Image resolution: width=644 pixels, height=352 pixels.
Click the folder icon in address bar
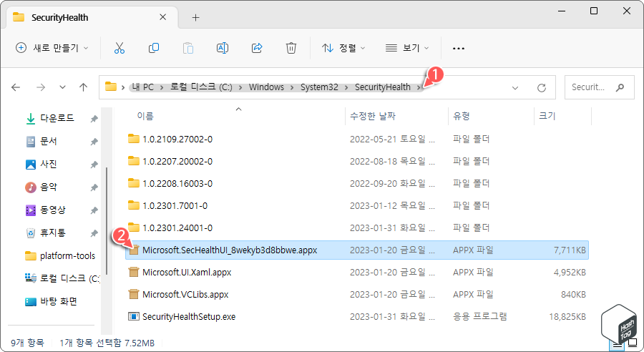pyautogui.click(x=110, y=87)
